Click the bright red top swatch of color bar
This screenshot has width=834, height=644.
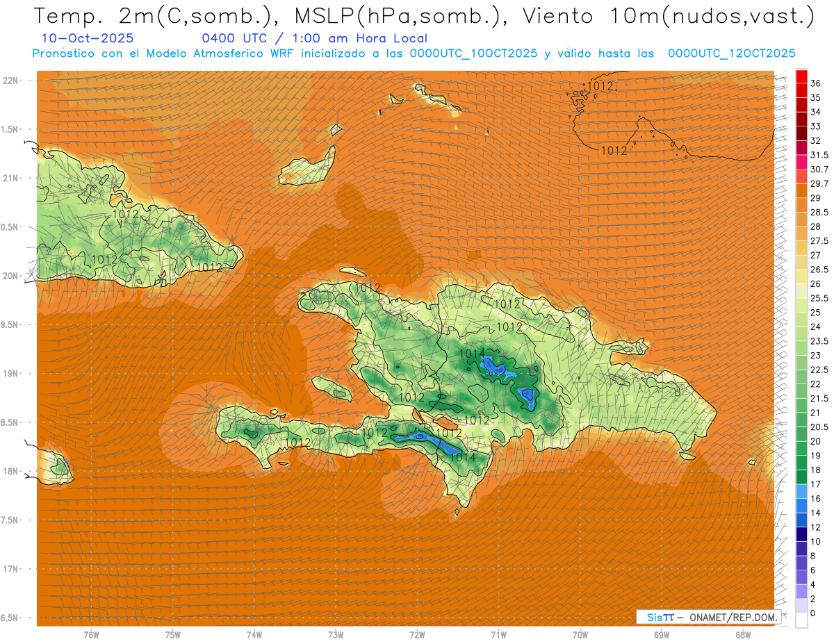(801, 76)
